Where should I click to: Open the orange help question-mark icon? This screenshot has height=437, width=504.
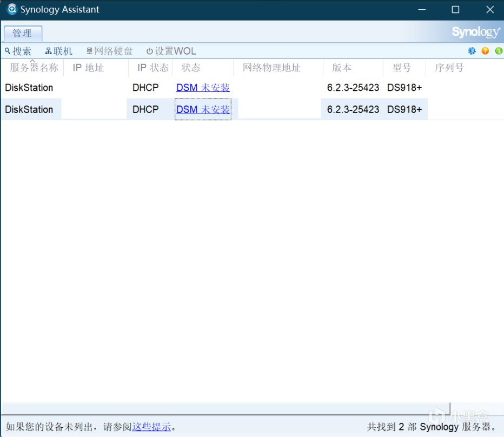click(x=485, y=51)
